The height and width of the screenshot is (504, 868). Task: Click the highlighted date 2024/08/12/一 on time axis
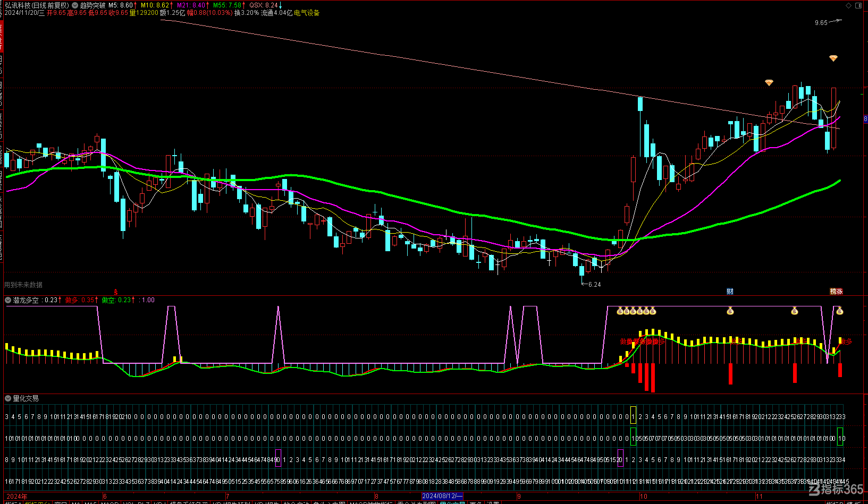click(x=442, y=496)
